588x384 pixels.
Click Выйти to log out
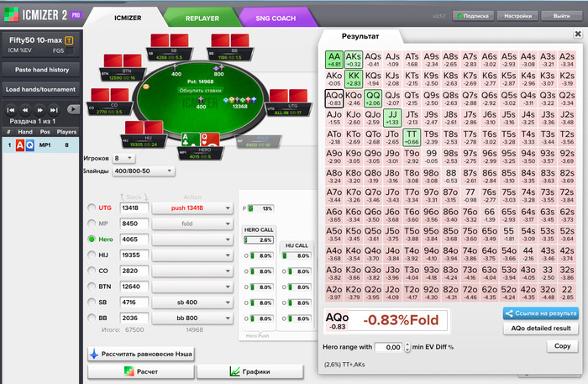pyautogui.click(x=561, y=16)
